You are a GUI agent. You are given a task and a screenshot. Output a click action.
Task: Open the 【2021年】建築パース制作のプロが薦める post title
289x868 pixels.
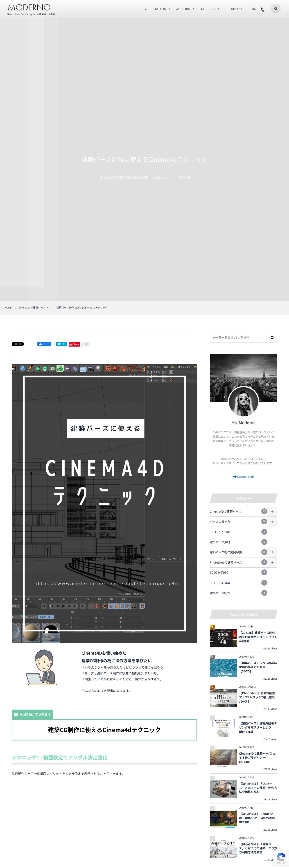pyautogui.click(x=258, y=637)
